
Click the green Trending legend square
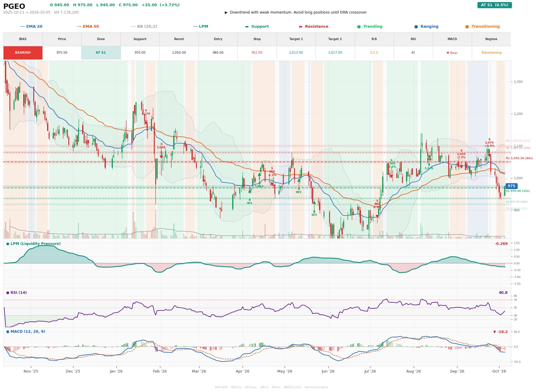[x=359, y=27]
